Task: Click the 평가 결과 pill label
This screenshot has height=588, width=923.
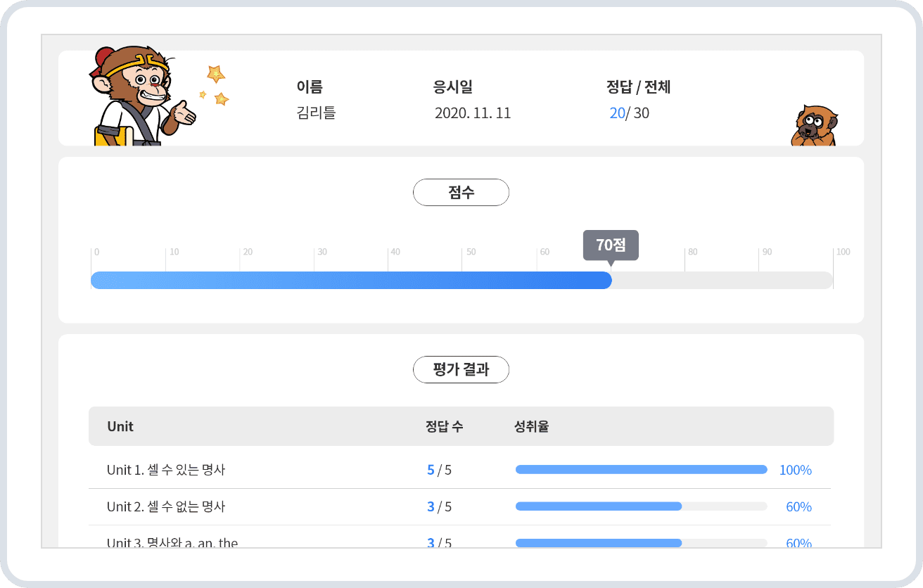Action: (461, 369)
